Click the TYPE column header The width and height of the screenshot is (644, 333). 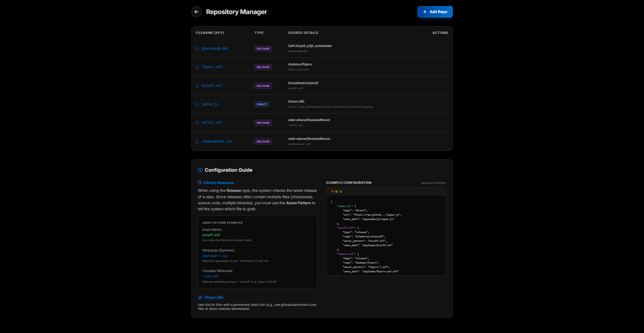click(259, 33)
